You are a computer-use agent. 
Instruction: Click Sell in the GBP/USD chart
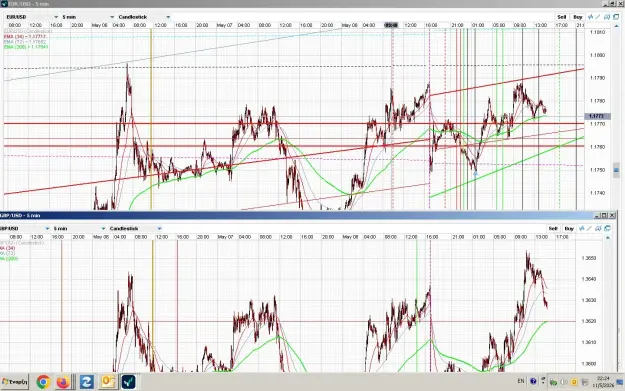pos(553,229)
